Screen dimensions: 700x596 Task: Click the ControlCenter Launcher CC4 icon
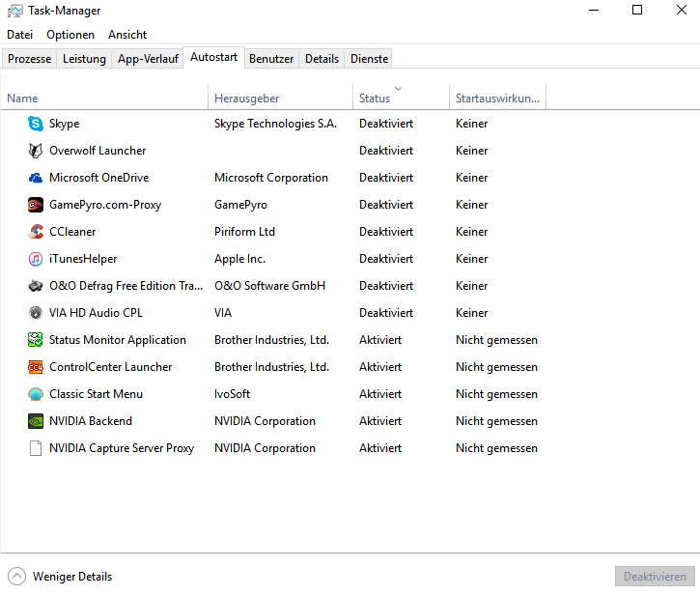36,367
